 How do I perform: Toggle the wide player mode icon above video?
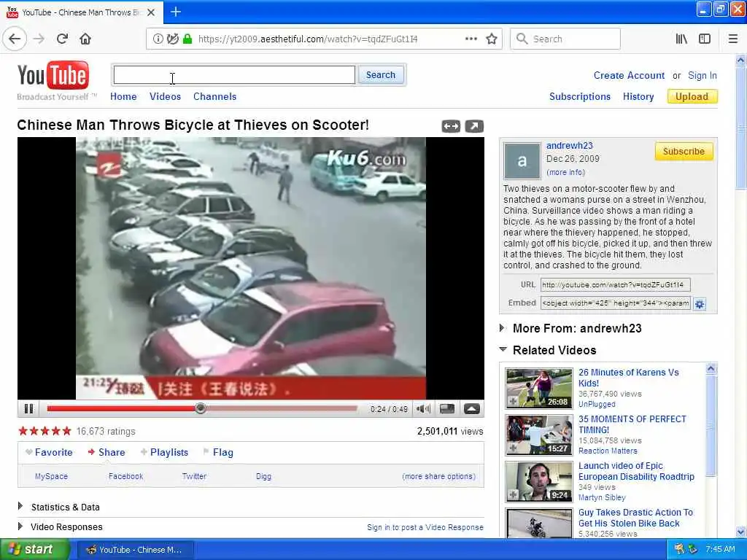pos(451,126)
